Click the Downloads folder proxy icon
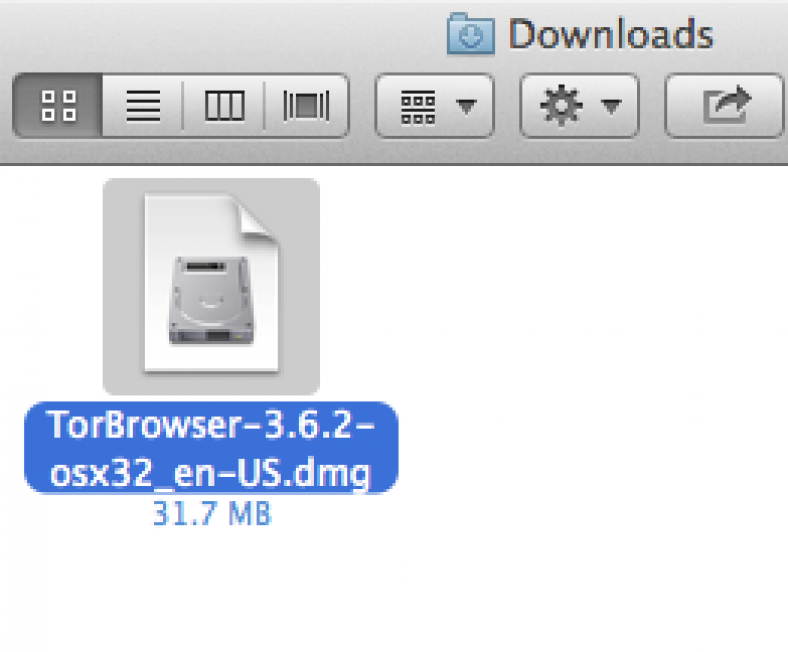This screenshot has height=652, width=788. tap(470, 34)
